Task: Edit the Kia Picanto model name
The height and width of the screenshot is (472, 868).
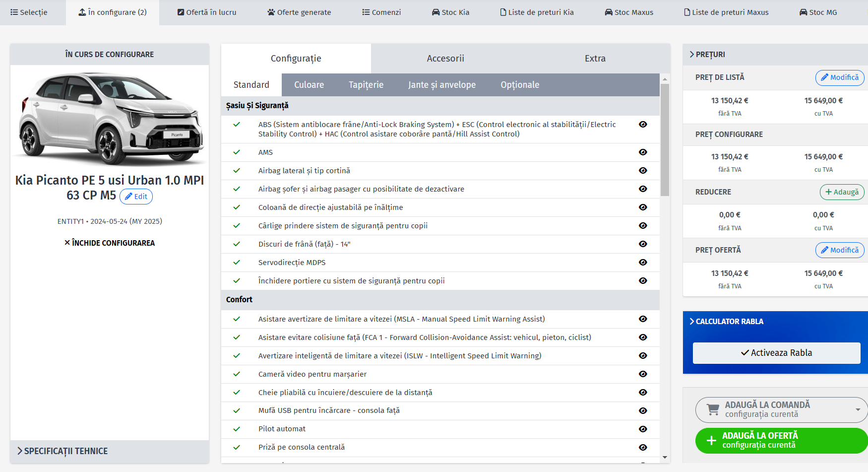Action: (x=136, y=197)
